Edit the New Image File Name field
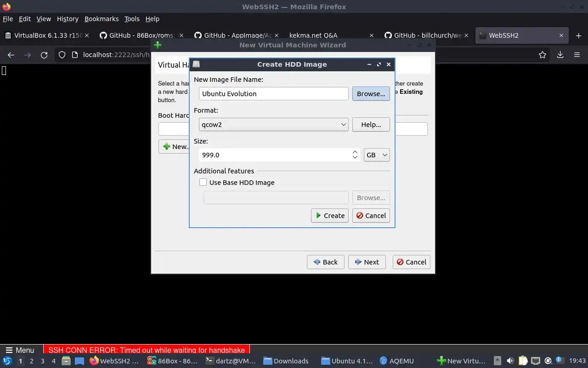The height and width of the screenshot is (368, 588). pos(274,93)
